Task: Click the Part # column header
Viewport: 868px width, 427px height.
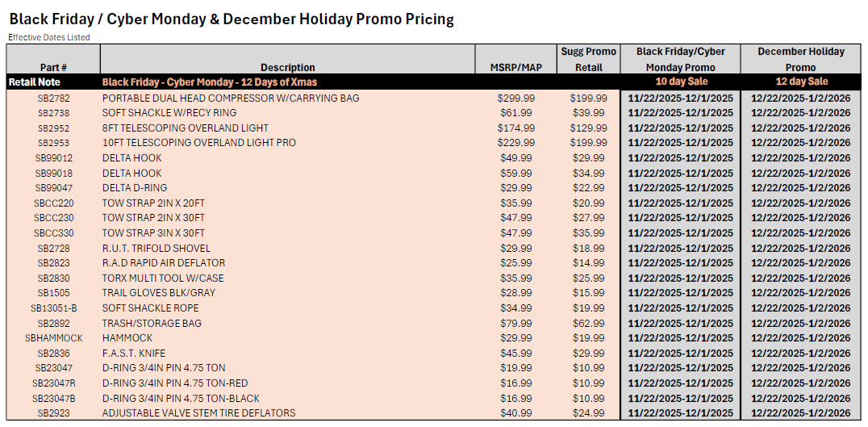Action: coord(53,67)
